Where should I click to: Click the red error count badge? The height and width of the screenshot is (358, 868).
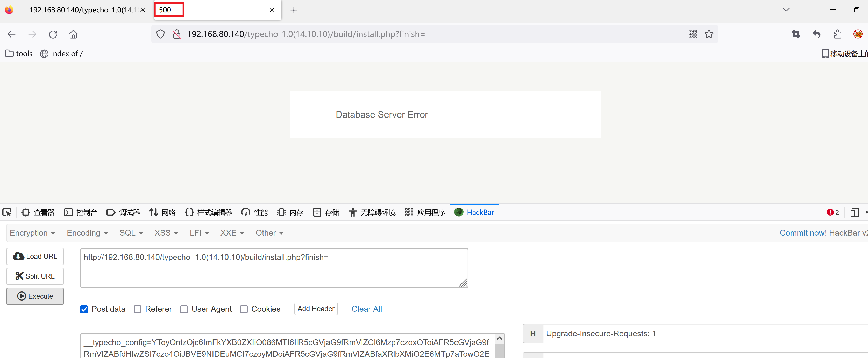(832, 213)
